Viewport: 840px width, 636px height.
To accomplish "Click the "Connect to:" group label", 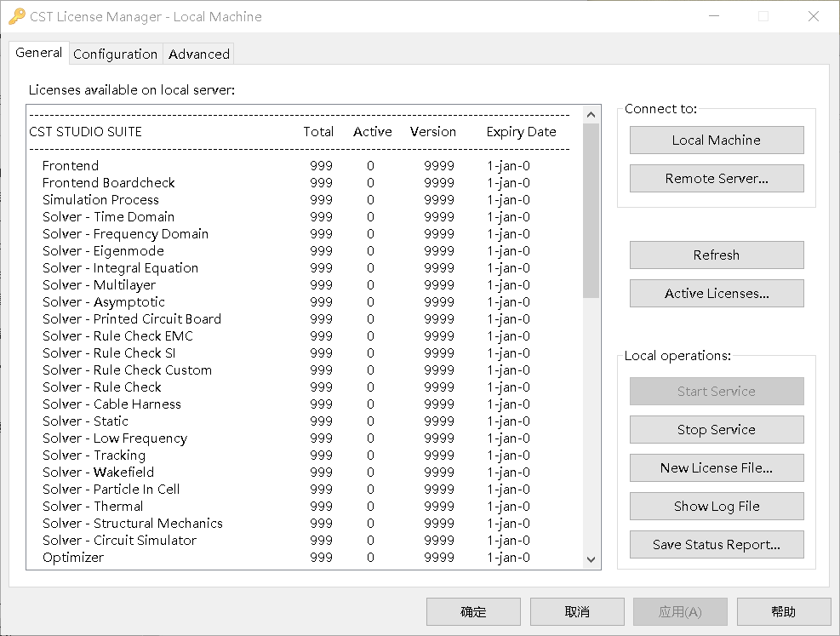I will click(x=660, y=109).
